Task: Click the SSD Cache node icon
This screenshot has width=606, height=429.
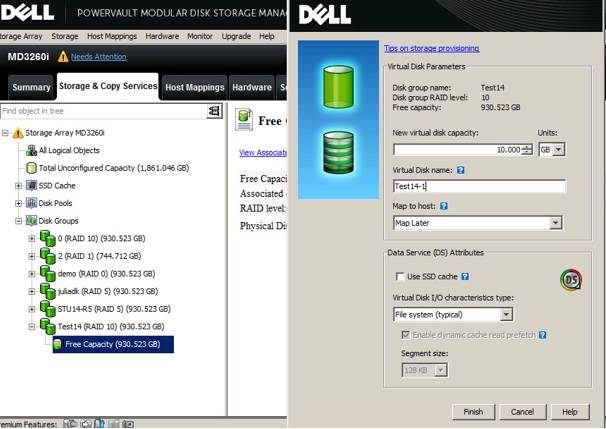Action: (x=31, y=186)
